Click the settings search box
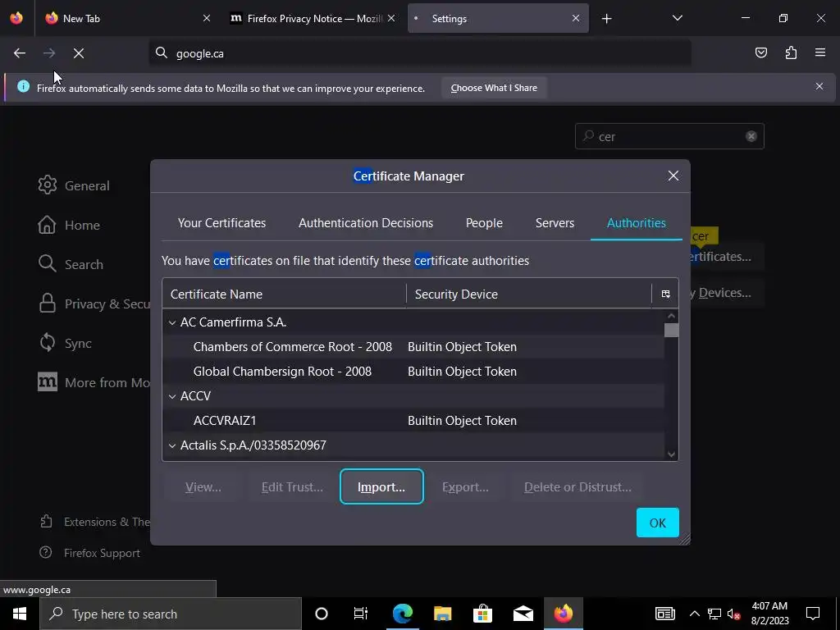The image size is (840, 630). click(x=669, y=137)
